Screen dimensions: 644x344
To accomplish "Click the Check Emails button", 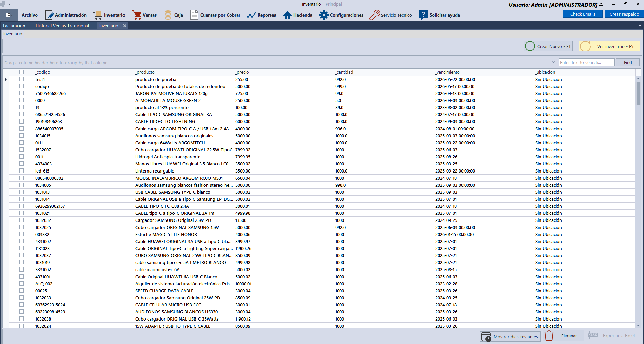I will pyautogui.click(x=583, y=14).
